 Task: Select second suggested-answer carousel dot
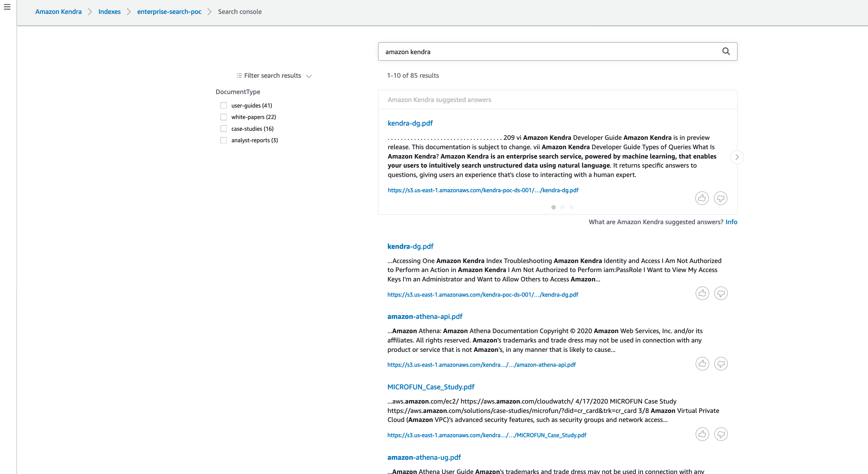point(562,207)
